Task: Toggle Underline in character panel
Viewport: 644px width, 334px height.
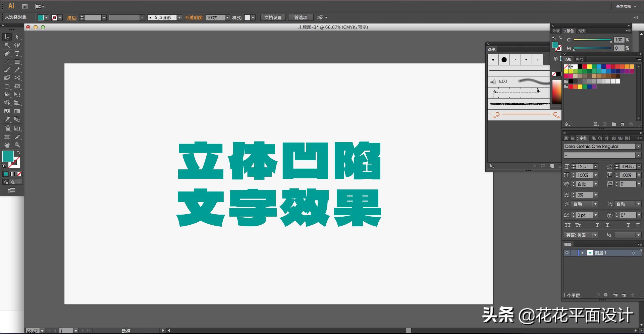Action: pos(628,225)
